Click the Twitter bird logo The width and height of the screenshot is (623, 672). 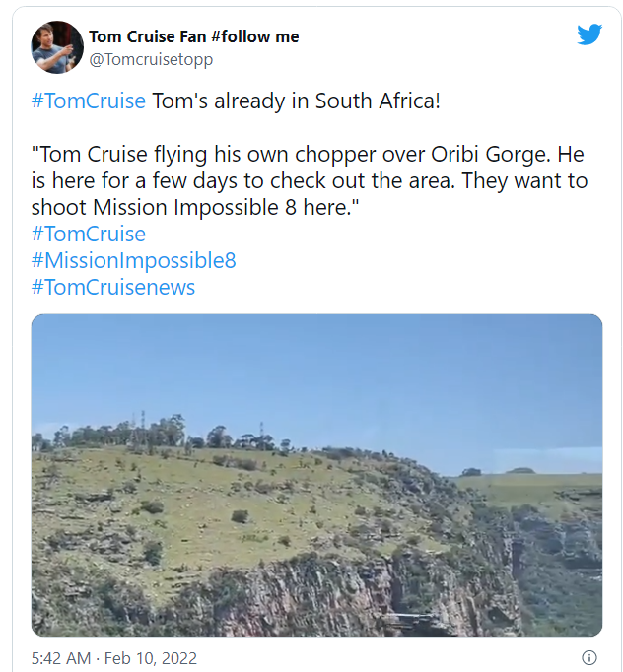[x=589, y=34]
